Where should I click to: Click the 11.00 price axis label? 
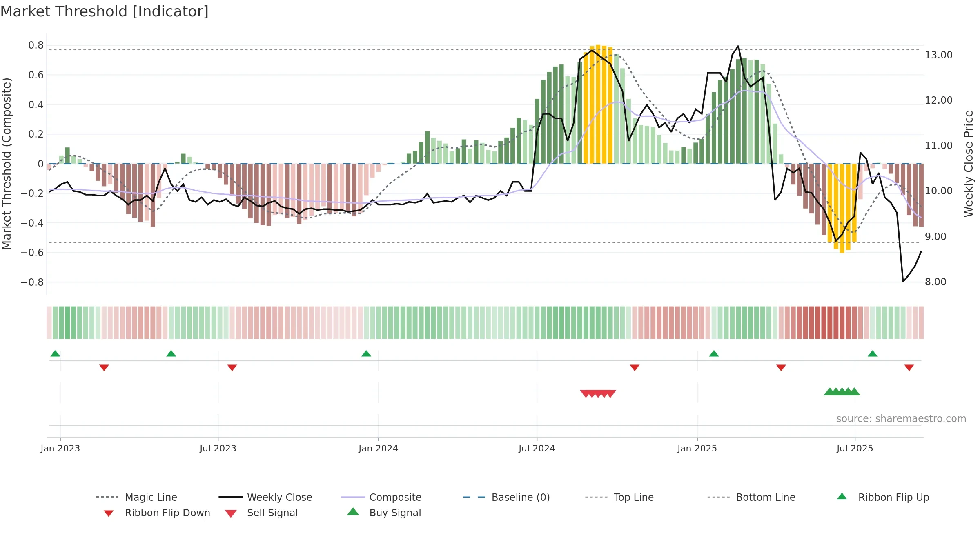pyautogui.click(x=939, y=146)
